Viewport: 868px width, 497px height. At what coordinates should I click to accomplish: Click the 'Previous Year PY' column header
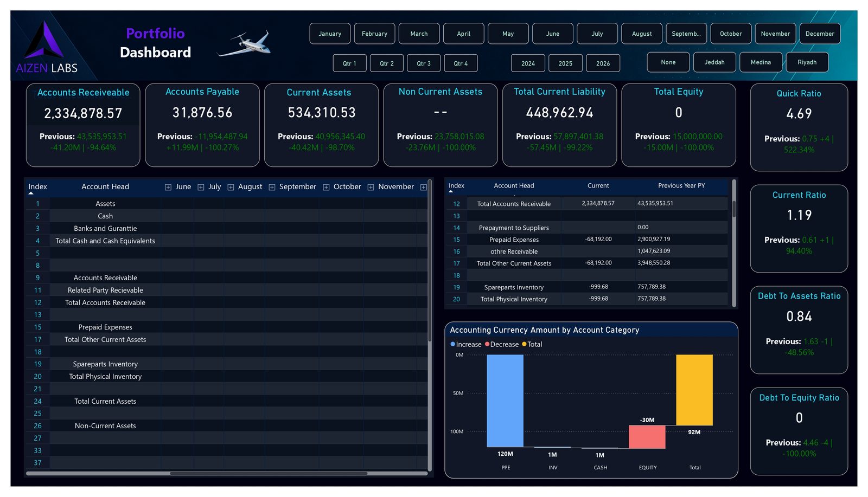[681, 186]
